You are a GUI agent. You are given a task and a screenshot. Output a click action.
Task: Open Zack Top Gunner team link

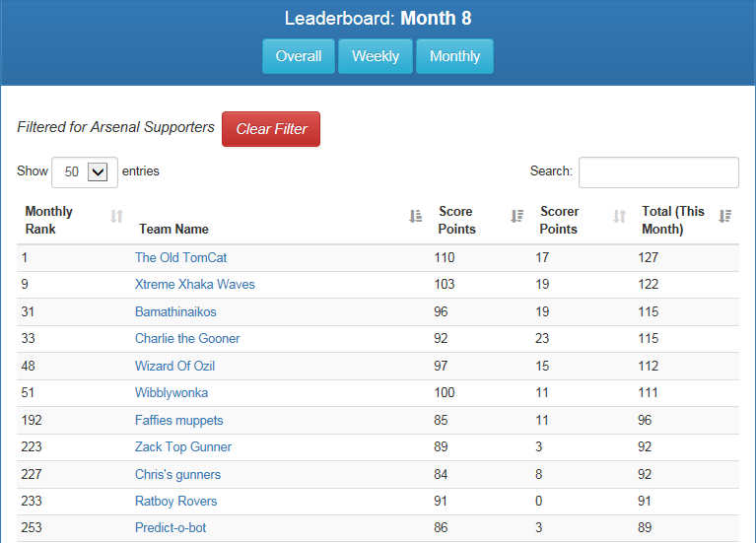(x=183, y=447)
